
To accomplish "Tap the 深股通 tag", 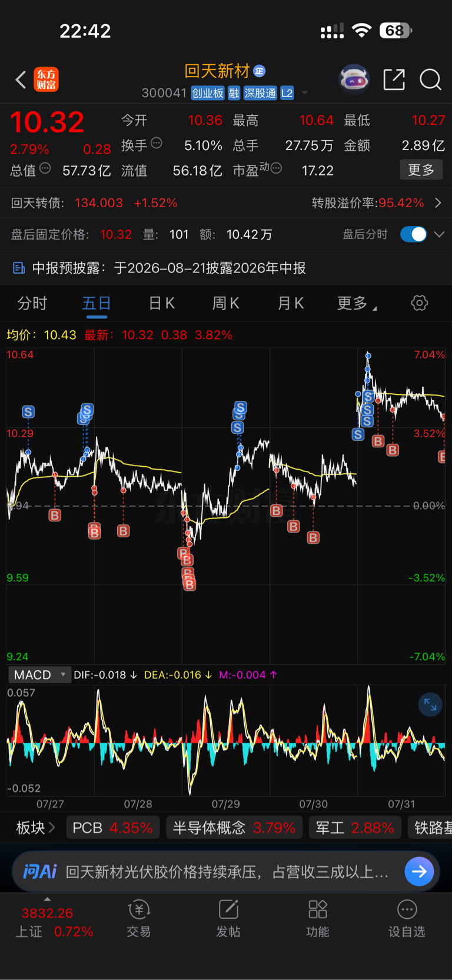I will click(260, 93).
